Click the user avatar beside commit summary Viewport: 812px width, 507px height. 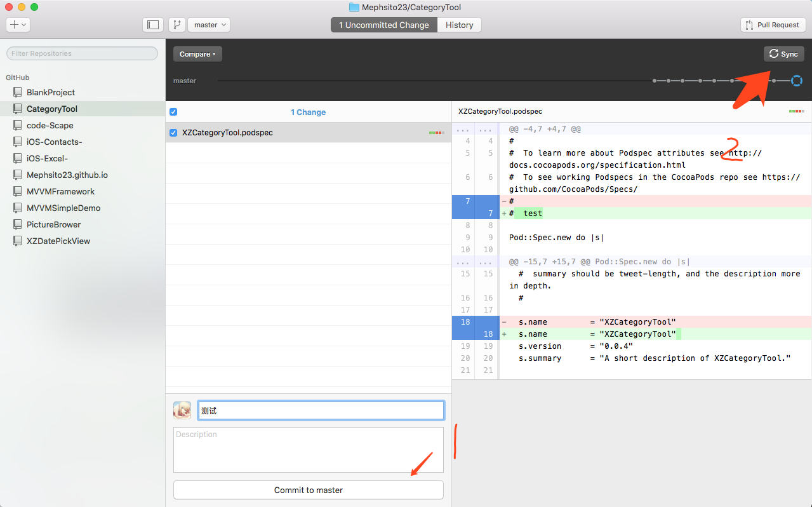(x=182, y=410)
